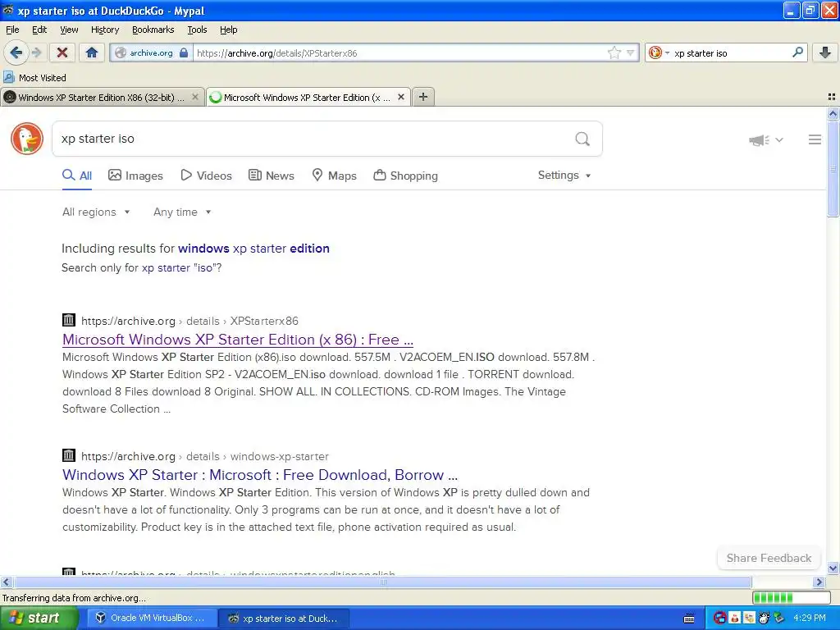Open the Downloads arrow button
This screenshot has width=840, height=630.
pos(825,52)
